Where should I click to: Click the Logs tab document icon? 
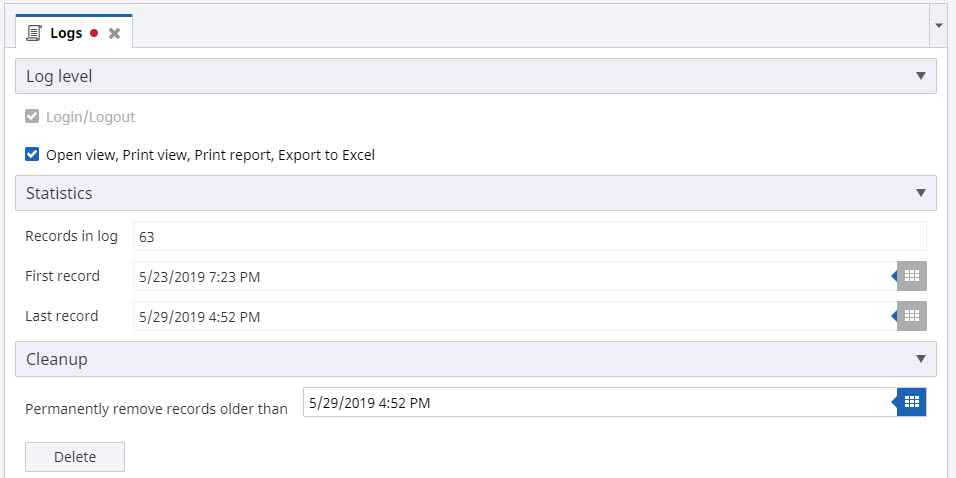(35, 33)
